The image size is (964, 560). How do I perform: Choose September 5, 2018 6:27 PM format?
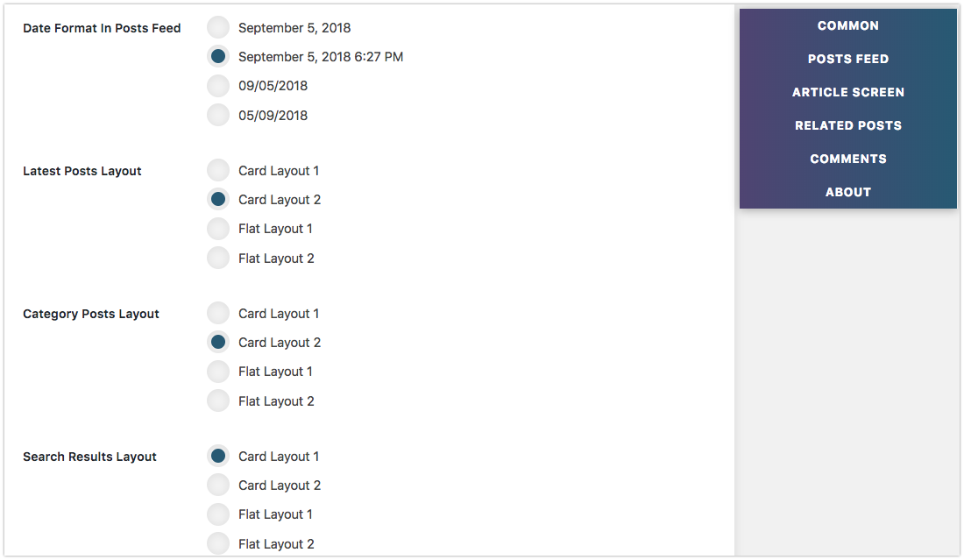[217, 57]
